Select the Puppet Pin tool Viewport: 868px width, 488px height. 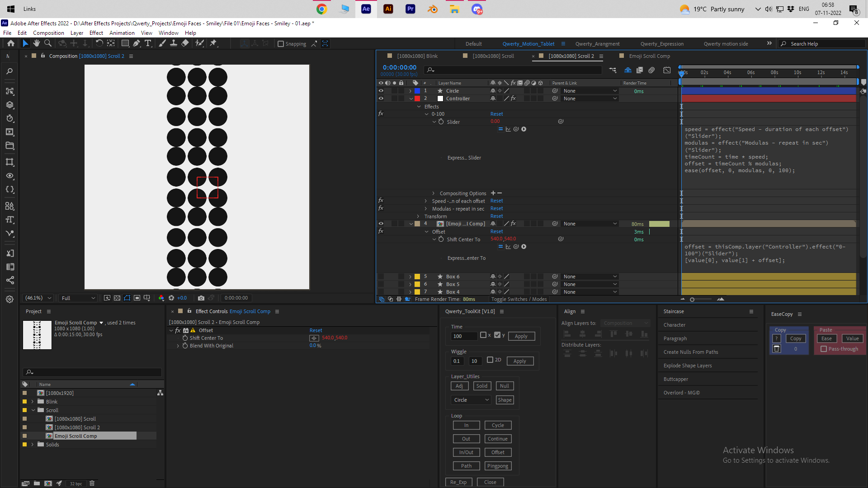(x=213, y=43)
